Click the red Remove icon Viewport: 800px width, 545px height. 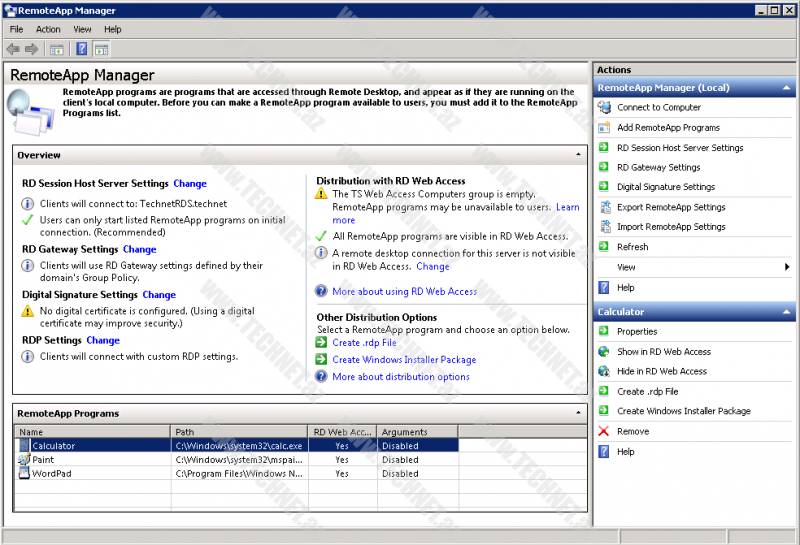tap(604, 431)
